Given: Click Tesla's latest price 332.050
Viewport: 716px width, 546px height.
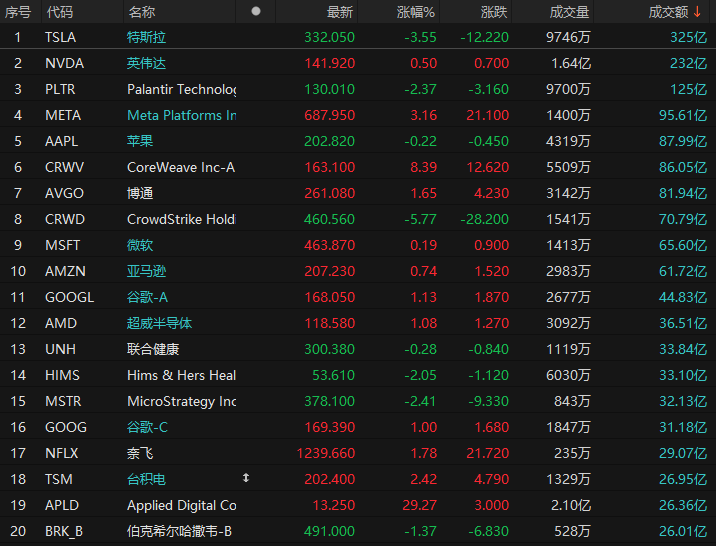Looking at the screenshot, I should pyautogui.click(x=329, y=37).
